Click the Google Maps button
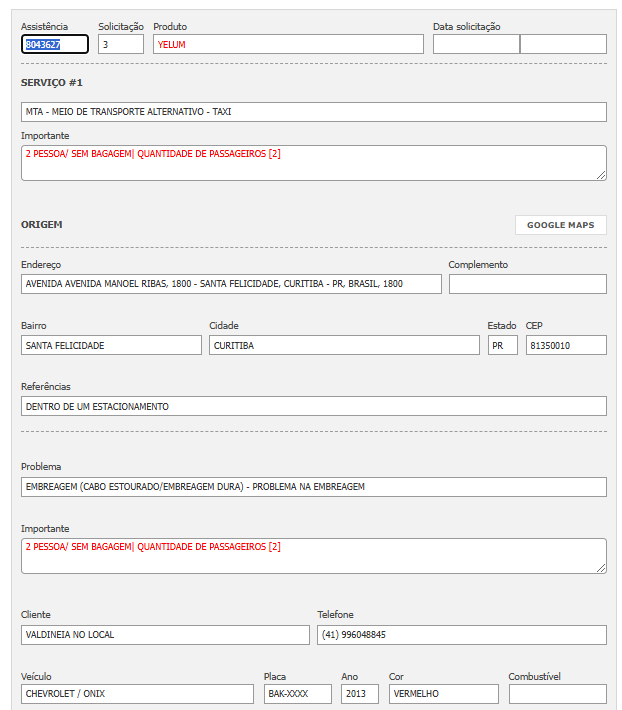 [560, 225]
